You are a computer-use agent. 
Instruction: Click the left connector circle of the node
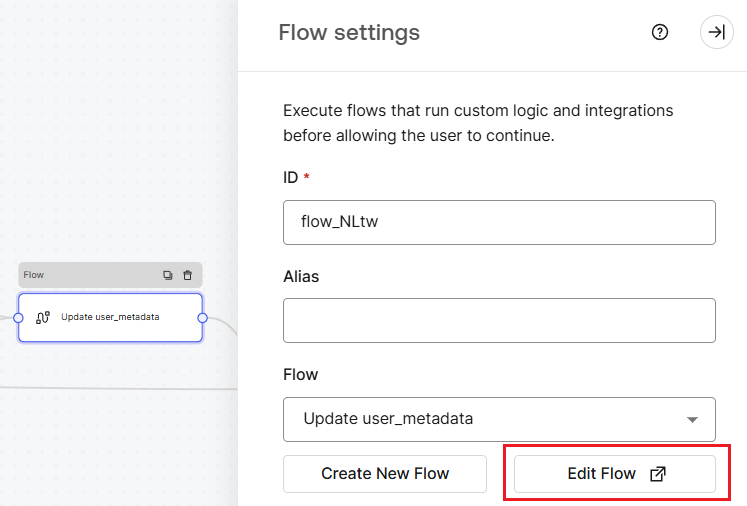pos(18,318)
